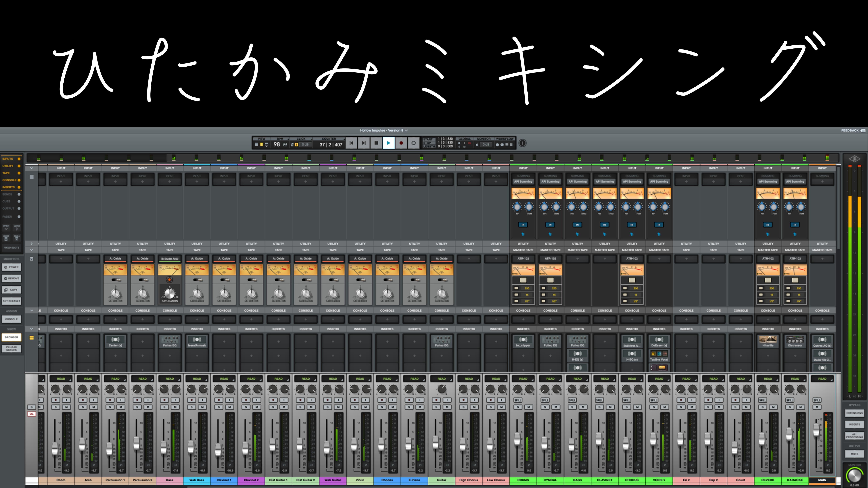Click the Stop transport button
Image resolution: width=868 pixels, height=488 pixels.
[376, 143]
